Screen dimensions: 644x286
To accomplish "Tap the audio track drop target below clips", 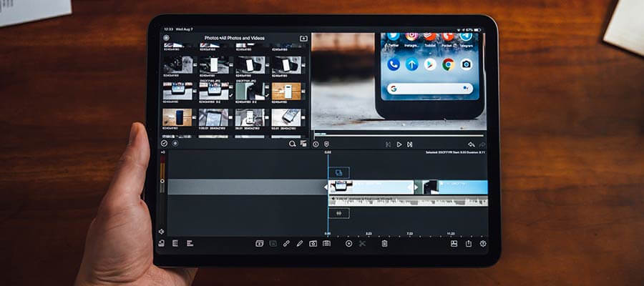I will click(x=339, y=213).
